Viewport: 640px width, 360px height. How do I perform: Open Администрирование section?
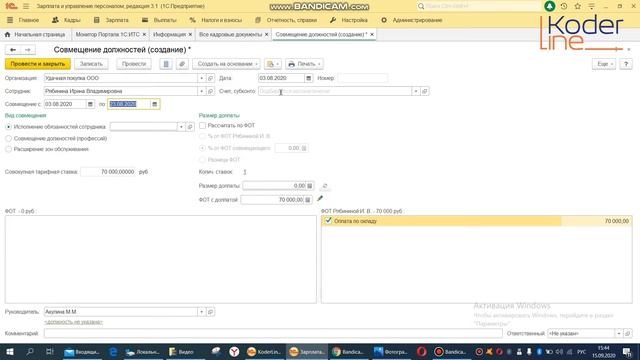click(x=411, y=20)
